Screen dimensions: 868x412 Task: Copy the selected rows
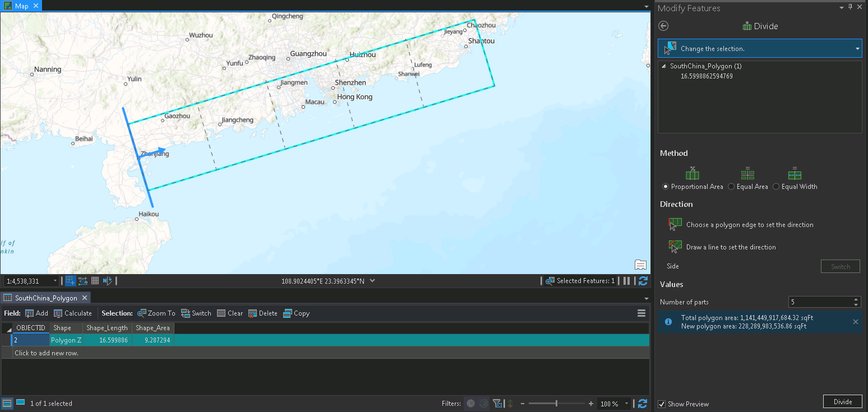[x=297, y=313]
